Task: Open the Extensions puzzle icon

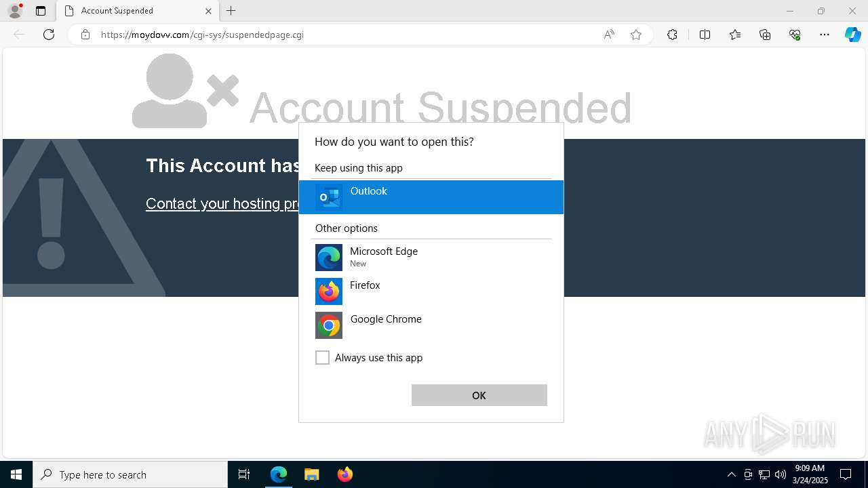Action: [672, 35]
